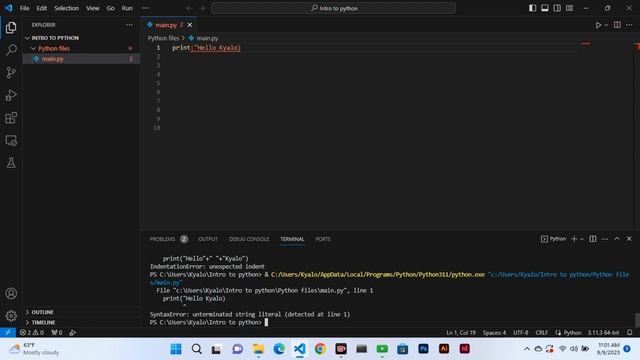Click the Intro to python command center search
This screenshot has width=640, height=360.
tap(333, 8)
